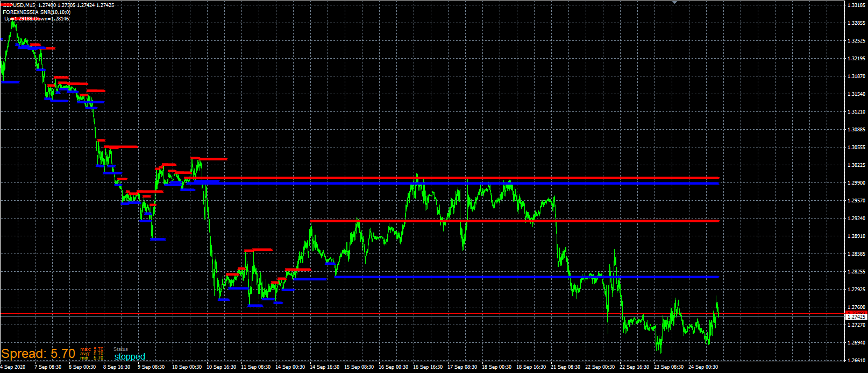Click the '4 Sep 2020' time axis label
Viewport: 868px width, 373px height.
pyautogui.click(x=13, y=367)
